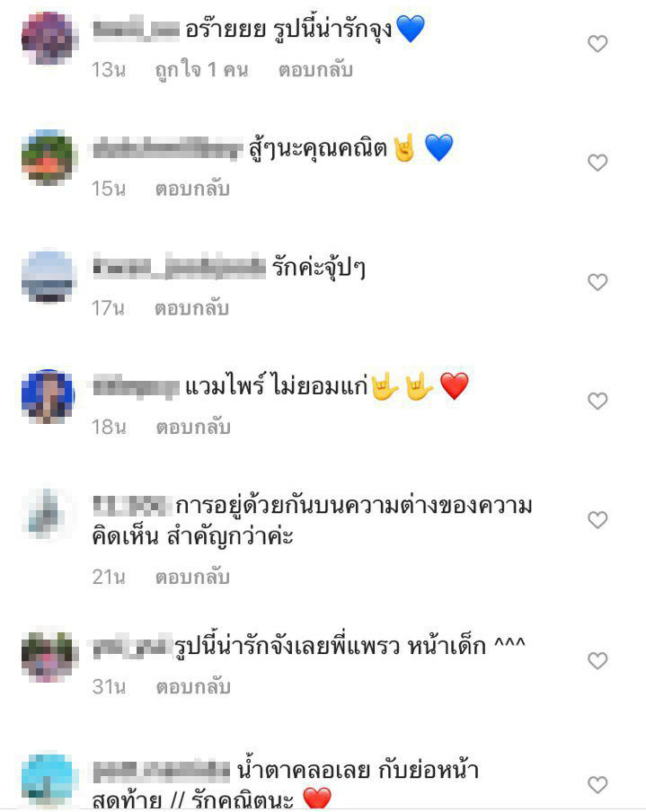The width and height of the screenshot is (646, 812).
Task: Tap heart beside 'น้ำตาคลอเลย' comment
Action: 597,784
